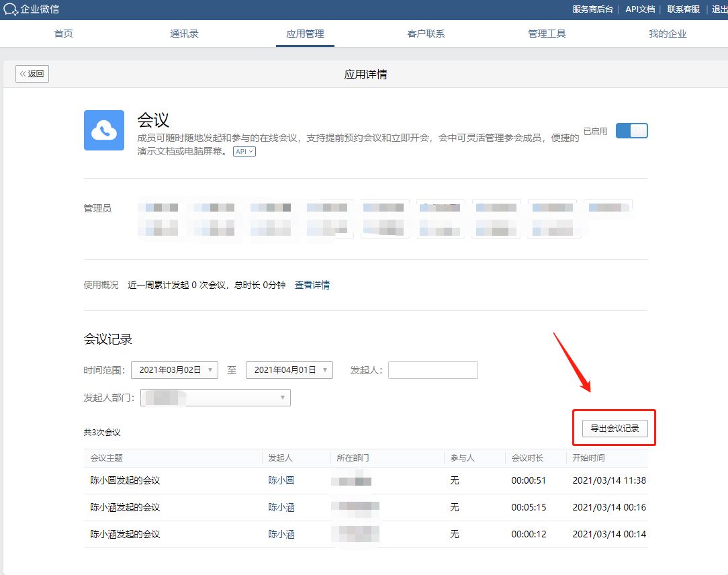Click the 联系客服 link
The height and width of the screenshot is (575, 728).
tap(684, 9)
